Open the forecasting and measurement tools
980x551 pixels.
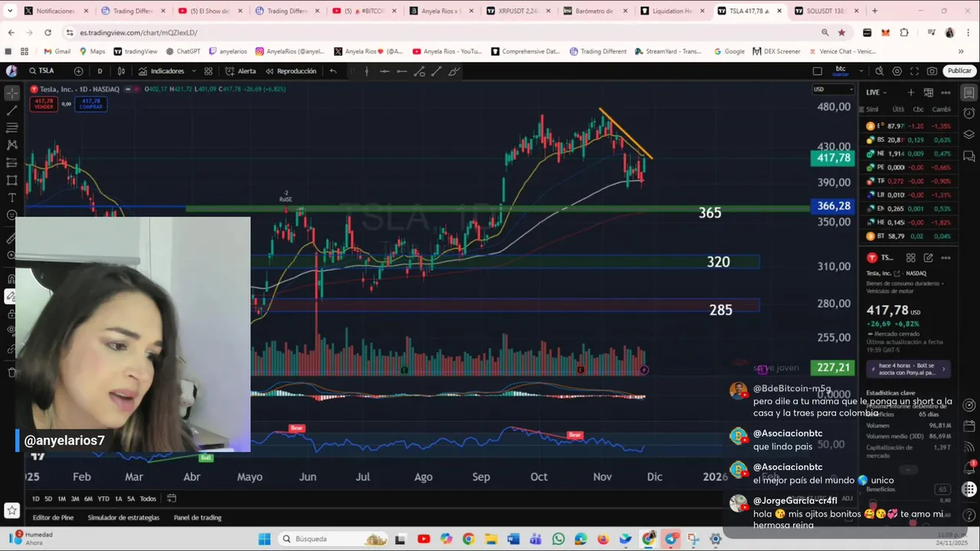[x=11, y=162]
